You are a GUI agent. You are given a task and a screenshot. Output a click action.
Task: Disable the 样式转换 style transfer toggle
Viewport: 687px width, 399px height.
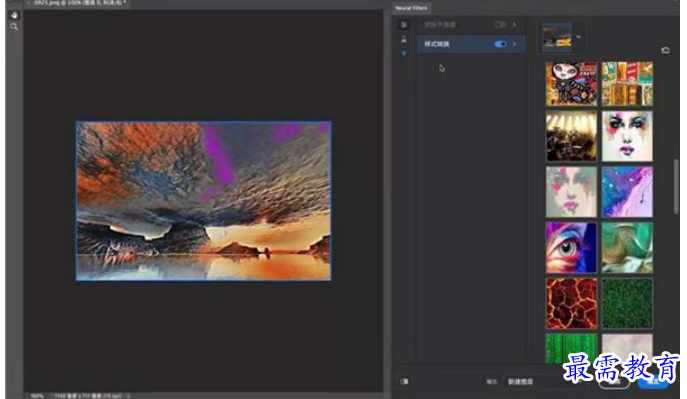[x=500, y=44]
